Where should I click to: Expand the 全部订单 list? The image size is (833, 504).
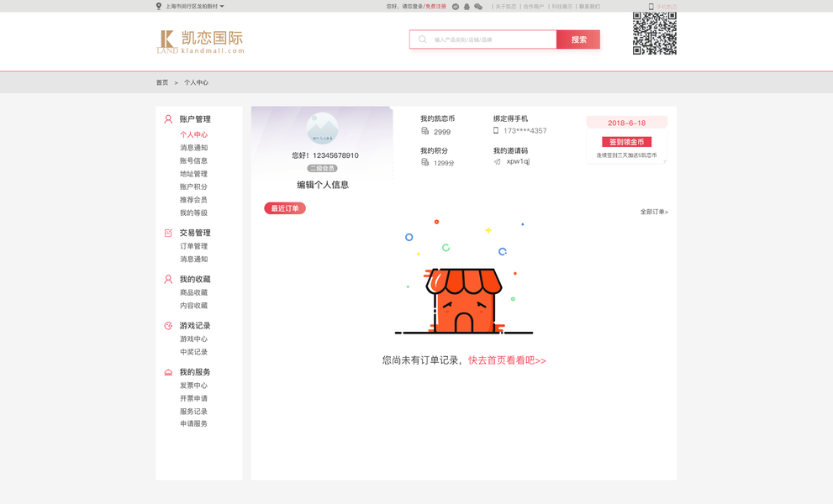[x=653, y=212]
